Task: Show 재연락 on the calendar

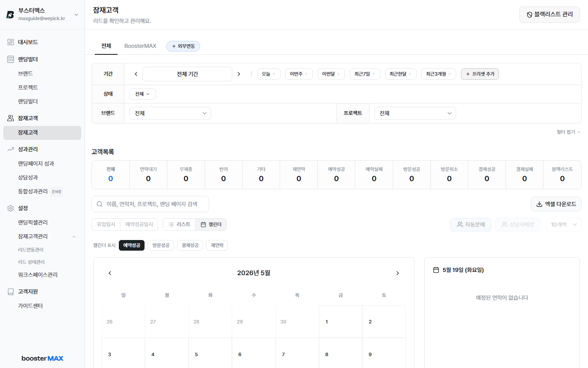Action: pyautogui.click(x=217, y=245)
